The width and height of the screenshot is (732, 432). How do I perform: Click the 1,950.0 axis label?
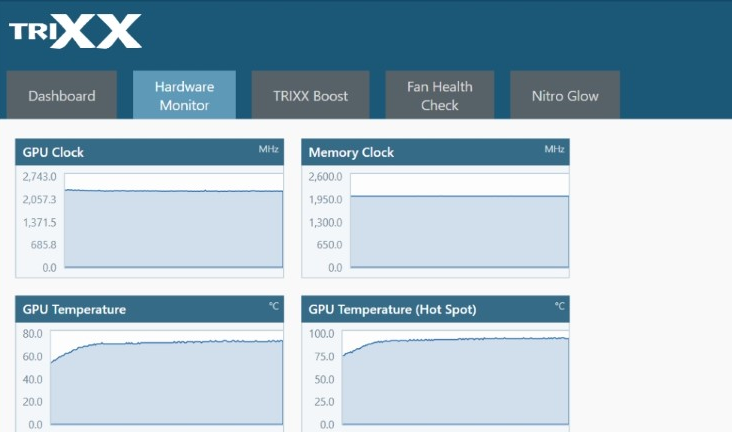coord(325,199)
